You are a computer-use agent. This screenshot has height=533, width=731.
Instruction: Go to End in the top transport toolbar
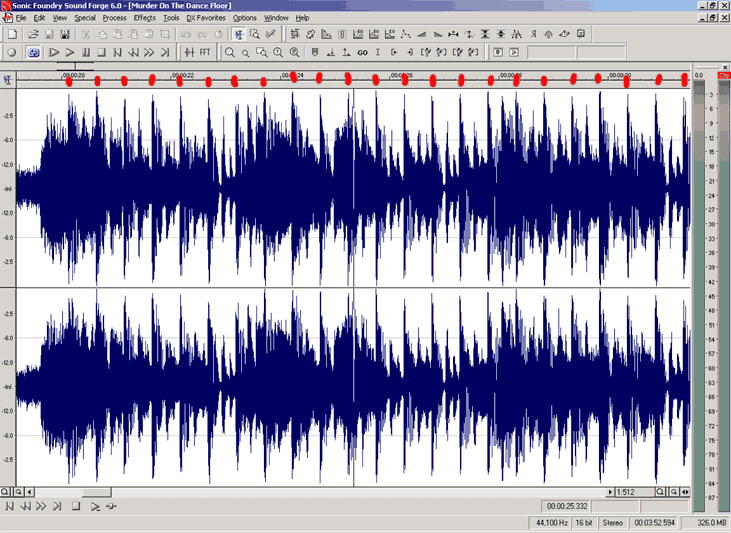point(165,52)
